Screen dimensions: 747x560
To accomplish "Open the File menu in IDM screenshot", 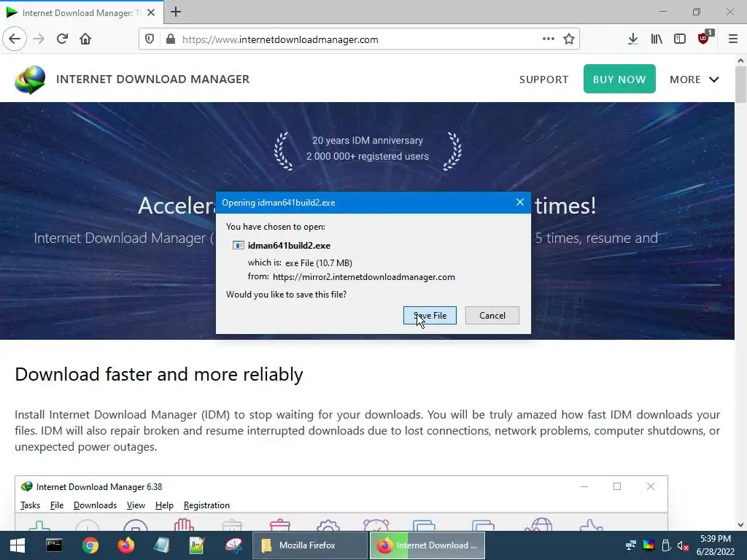I will click(x=57, y=505).
